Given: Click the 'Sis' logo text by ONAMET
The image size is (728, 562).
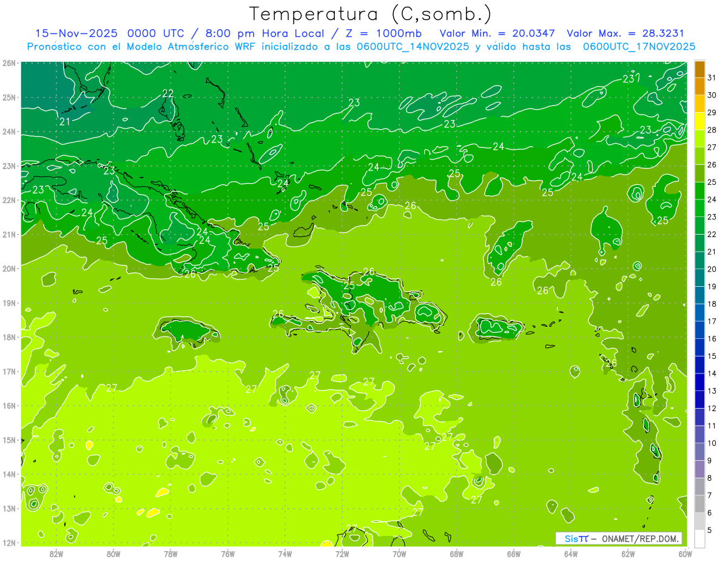Looking at the screenshot, I should click(x=571, y=538).
